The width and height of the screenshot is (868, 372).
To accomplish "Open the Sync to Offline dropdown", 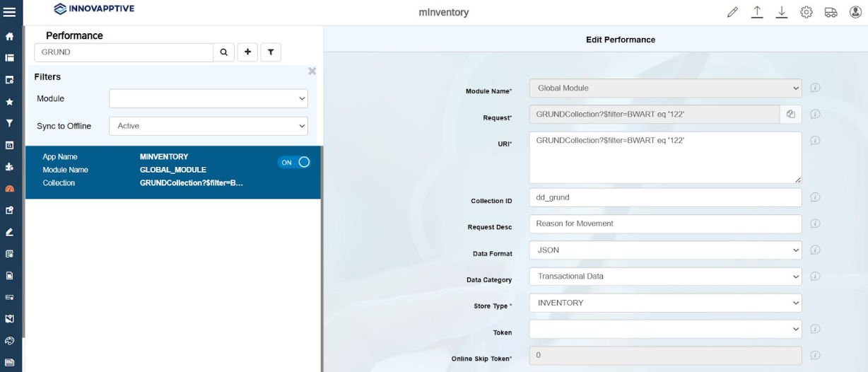I will pyautogui.click(x=209, y=126).
